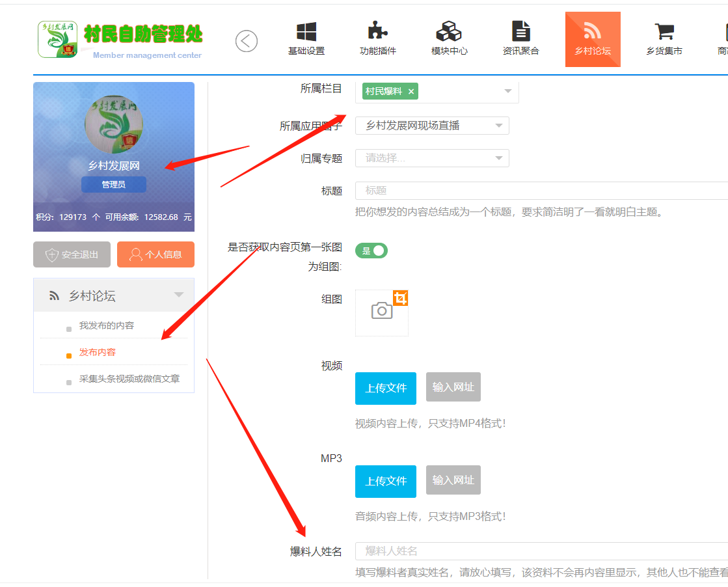Click 上传文件 button under 视频

click(386, 389)
